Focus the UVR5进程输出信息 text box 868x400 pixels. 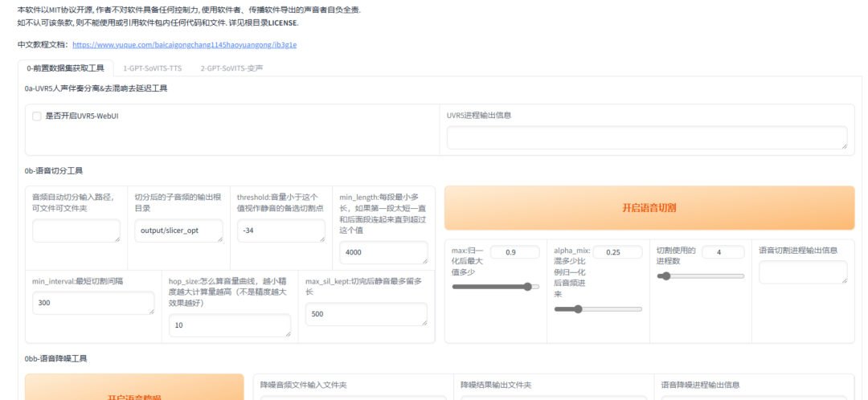646,137
